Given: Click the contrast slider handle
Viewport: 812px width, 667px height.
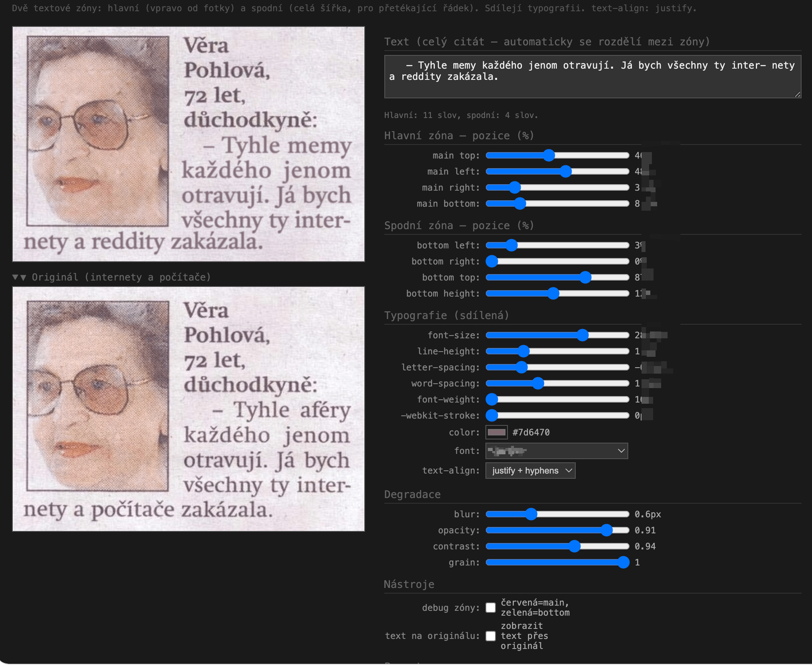Looking at the screenshot, I should point(574,546).
